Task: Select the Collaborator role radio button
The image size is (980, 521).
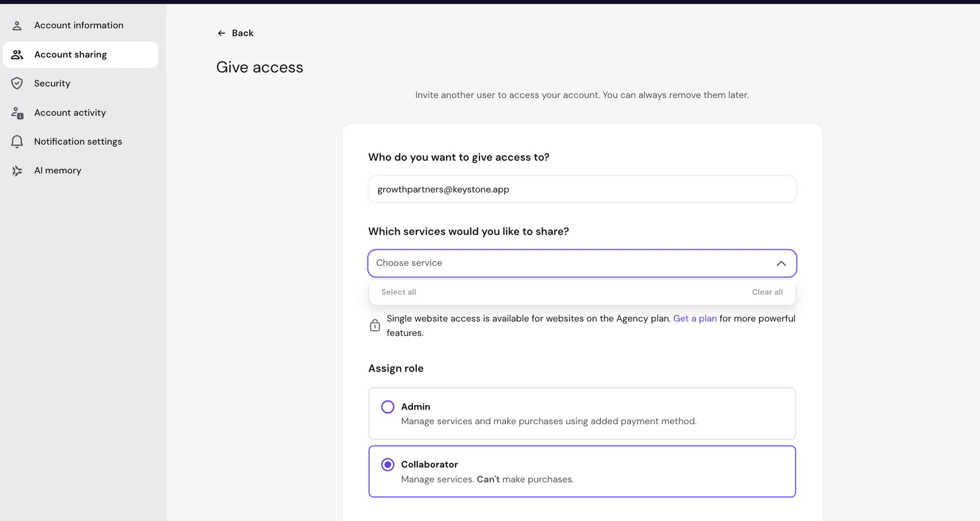Action: coord(388,465)
